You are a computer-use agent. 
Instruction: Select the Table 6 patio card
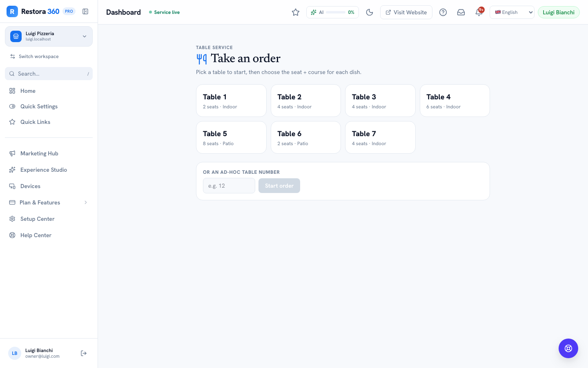coord(306,137)
